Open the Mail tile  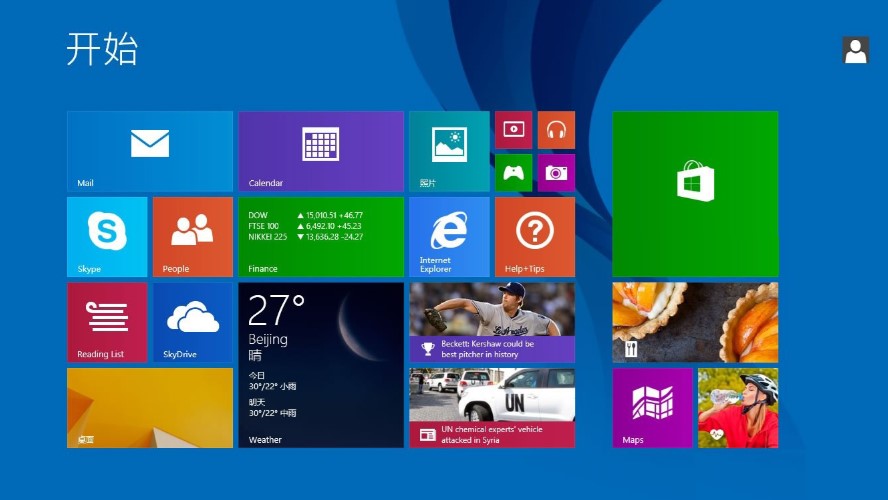[x=150, y=151]
